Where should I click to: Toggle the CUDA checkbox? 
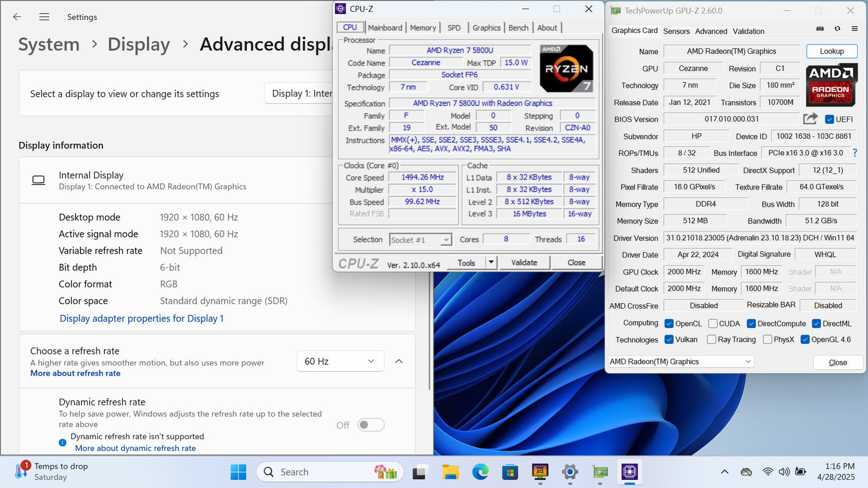[713, 324]
